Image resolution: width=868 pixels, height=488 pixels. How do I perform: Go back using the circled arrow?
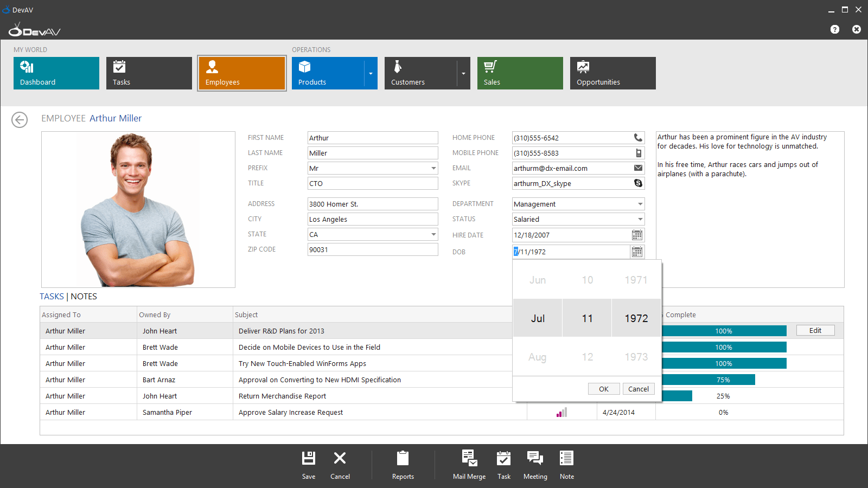(x=20, y=120)
